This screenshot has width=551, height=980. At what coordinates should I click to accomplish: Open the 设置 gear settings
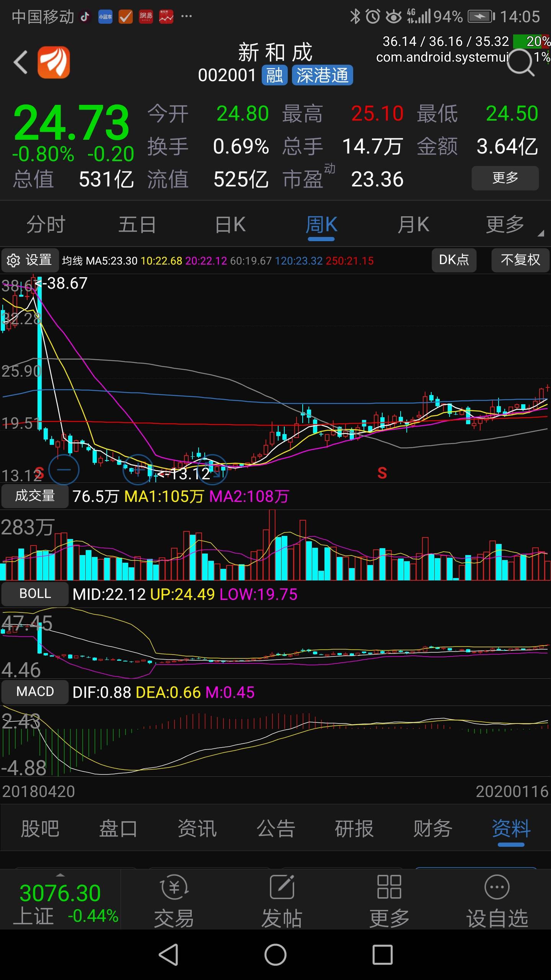(30, 260)
